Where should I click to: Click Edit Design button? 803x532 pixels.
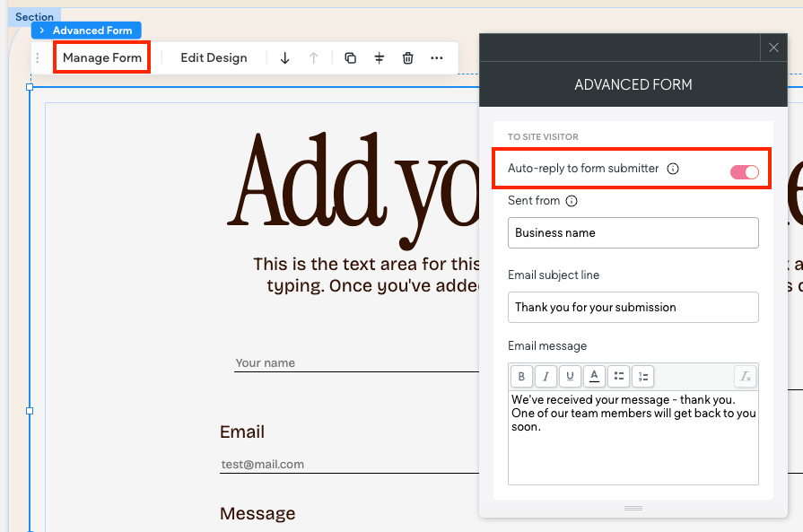click(x=214, y=58)
